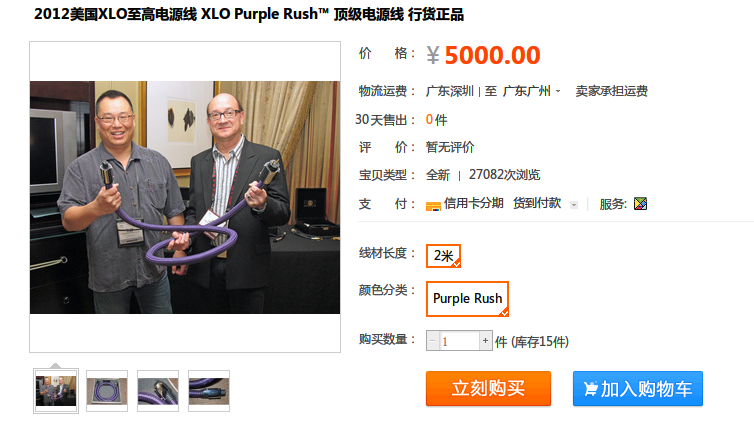Image resolution: width=754 pixels, height=423 pixels.
Task: Click the 暂无评价 reviews link
Action: pyautogui.click(x=450, y=147)
